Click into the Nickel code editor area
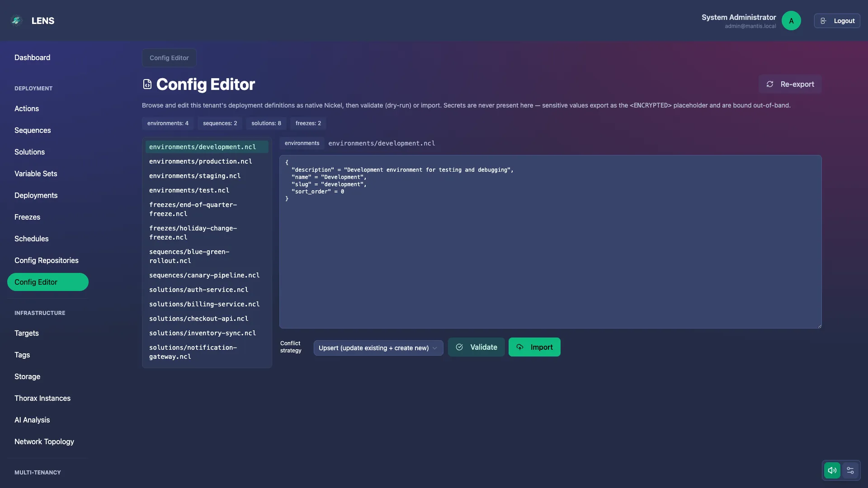The width and height of the screenshot is (868, 488). [550, 242]
